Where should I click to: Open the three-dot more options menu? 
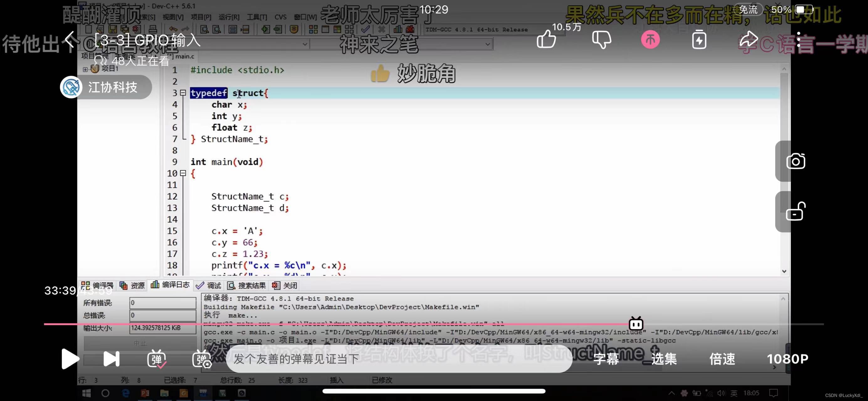pos(798,39)
